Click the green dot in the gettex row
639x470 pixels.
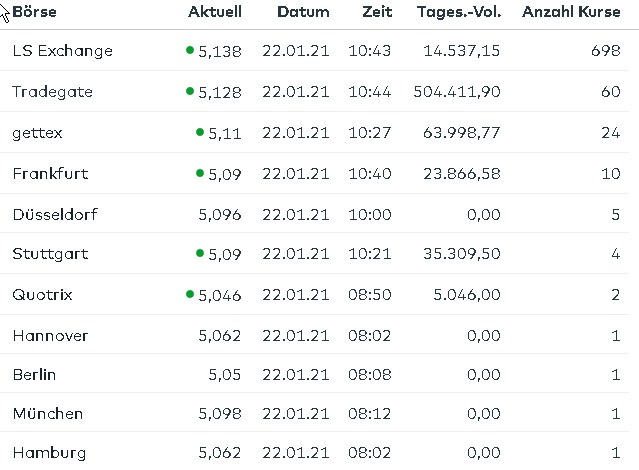pyautogui.click(x=200, y=132)
